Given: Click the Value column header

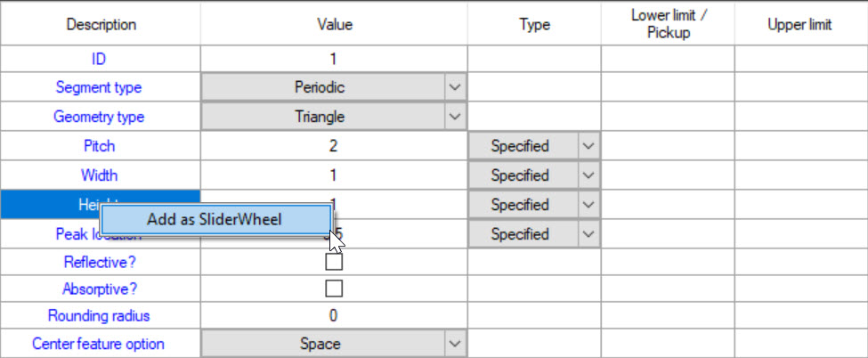Looking at the screenshot, I should pos(334,25).
